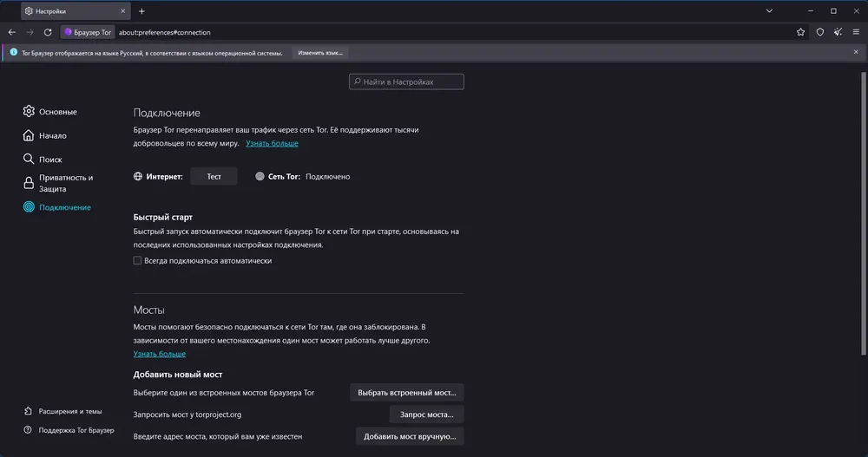Open a new tab with plus button

pos(141,11)
